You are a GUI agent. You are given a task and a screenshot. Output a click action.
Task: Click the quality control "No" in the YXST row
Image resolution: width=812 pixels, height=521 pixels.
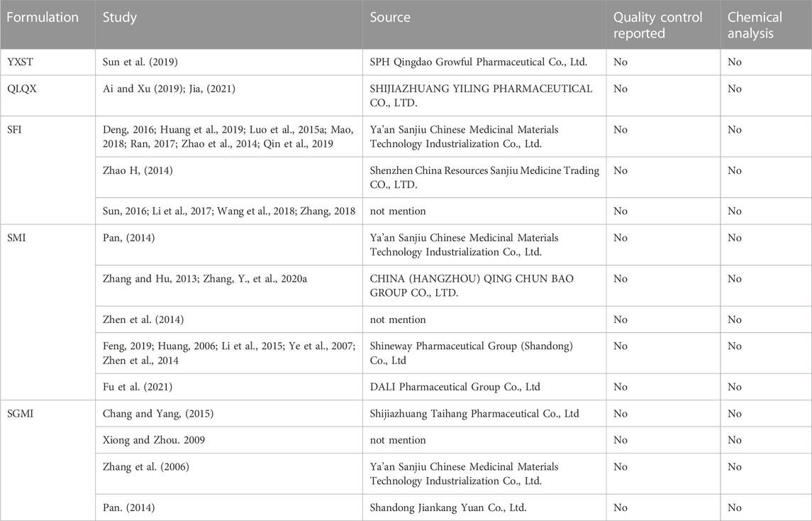(621, 62)
